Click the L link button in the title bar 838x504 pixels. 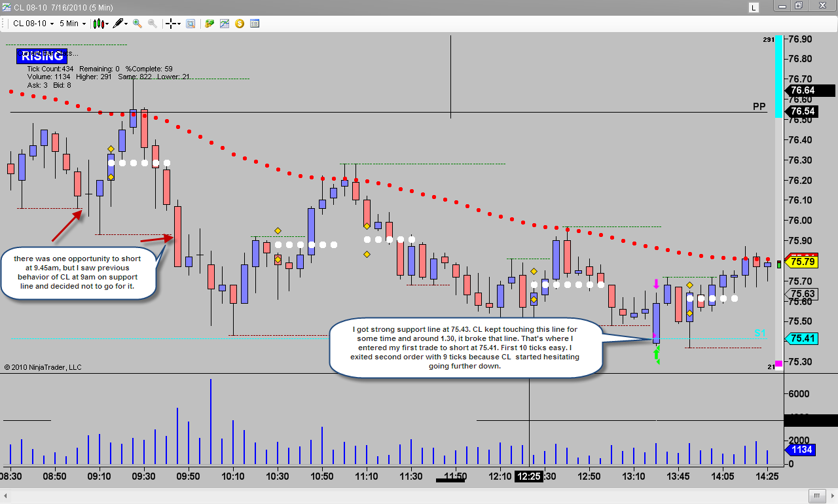tap(754, 7)
